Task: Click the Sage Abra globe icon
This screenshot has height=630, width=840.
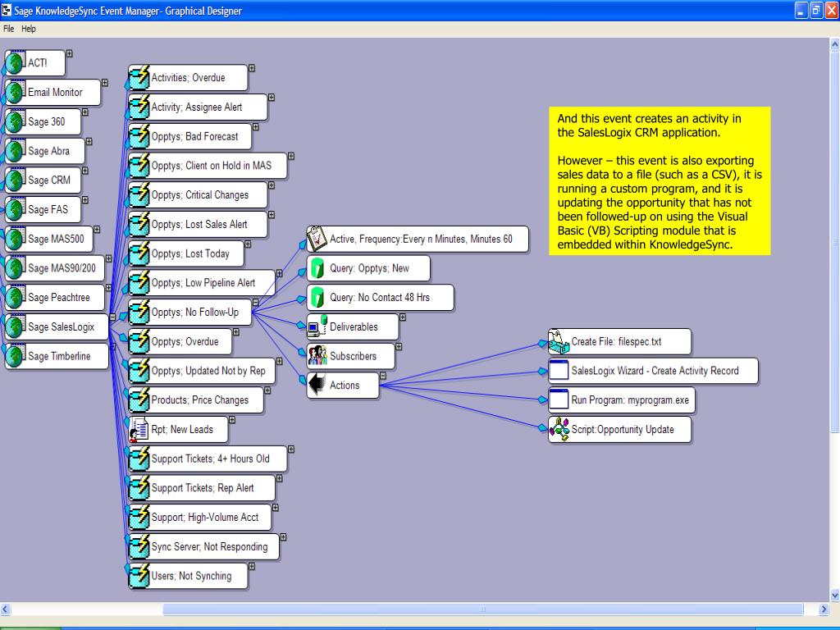Action: click(x=16, y=151)
